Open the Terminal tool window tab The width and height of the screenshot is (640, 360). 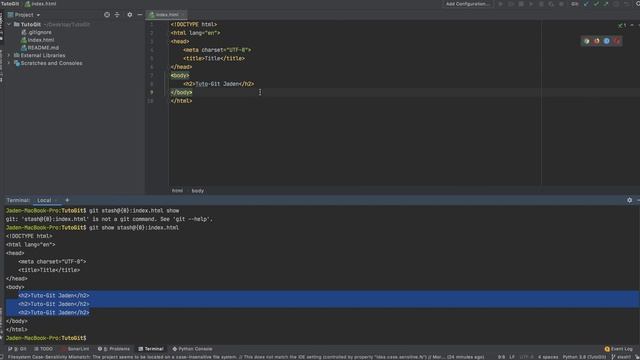151,349
